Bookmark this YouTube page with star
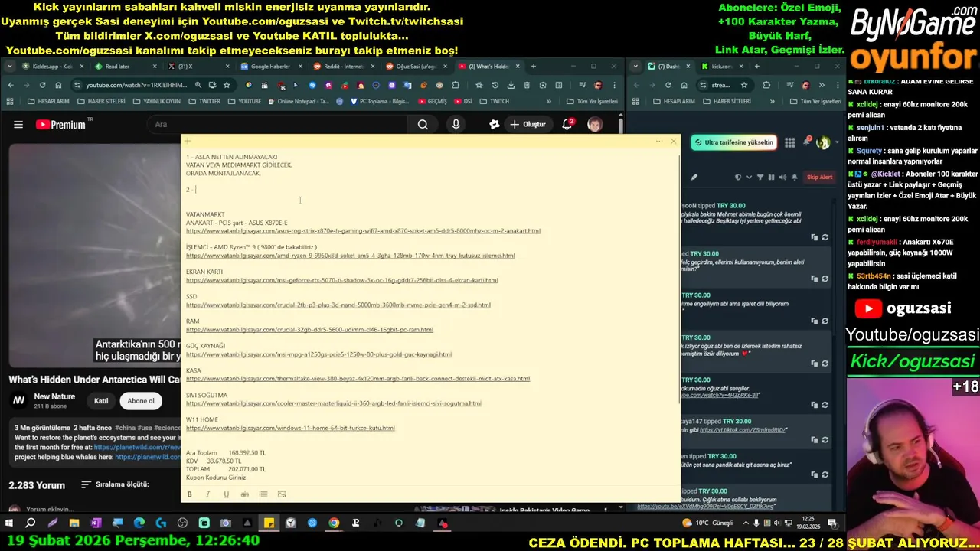Viewport: 980px width, 551px height. point(227,85)
